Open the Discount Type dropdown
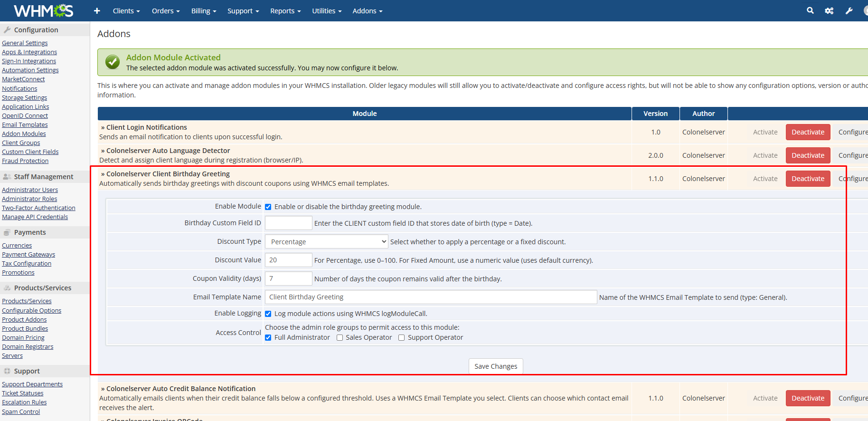The width and height of the screenshot is (868, 421). (x=326, y=242)
